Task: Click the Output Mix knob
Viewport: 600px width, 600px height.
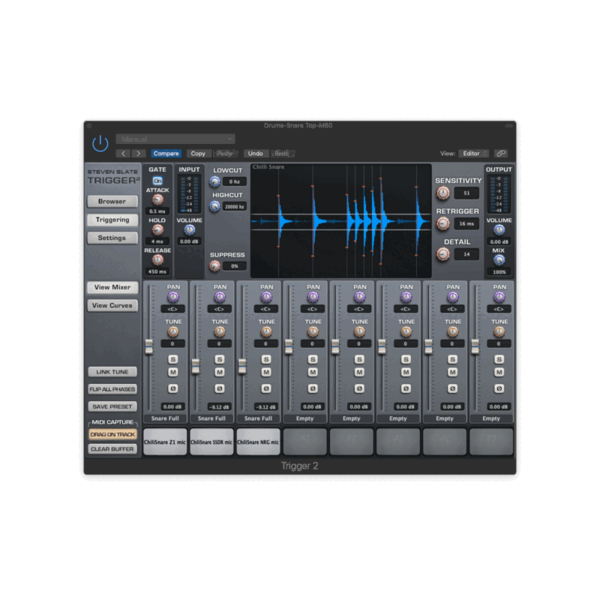Action: pyautogui.click(x=499, y=260)
